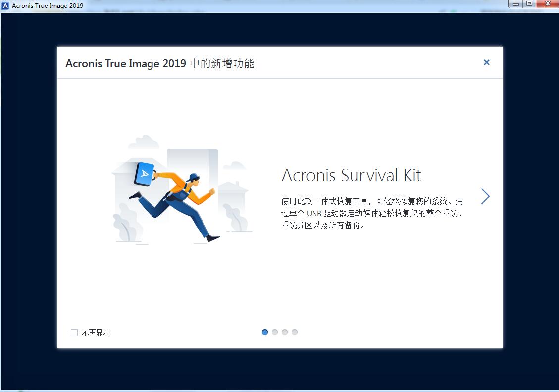The image size is (559, 392).
Task: Go to next slide with right arrow
Action: [x=486, y=196]
